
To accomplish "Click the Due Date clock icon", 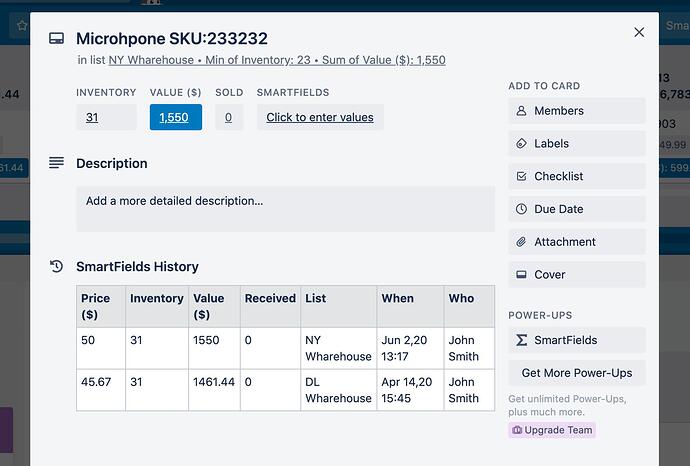I will tap(521, 209).
